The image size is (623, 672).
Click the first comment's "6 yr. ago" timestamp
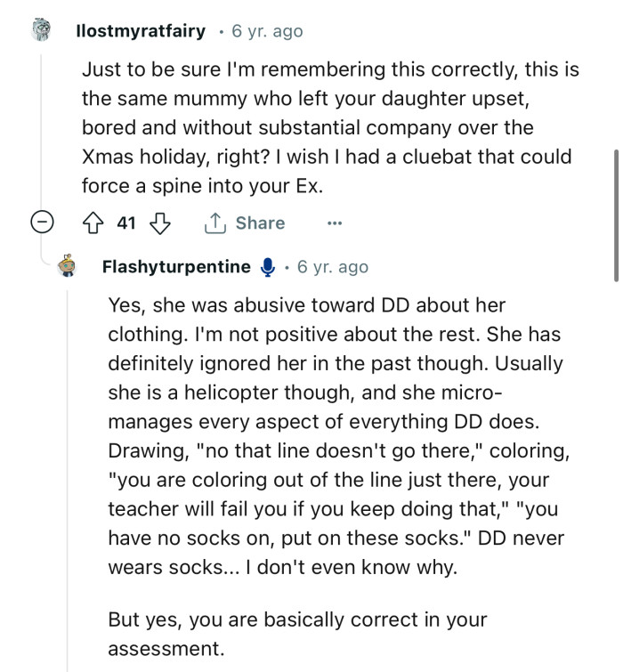coord(267,31)
